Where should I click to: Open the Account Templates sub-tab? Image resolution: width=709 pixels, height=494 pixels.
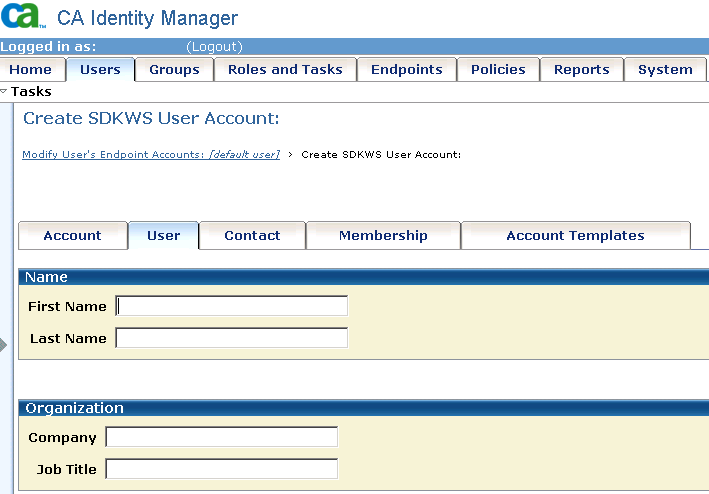coord(575,236)
